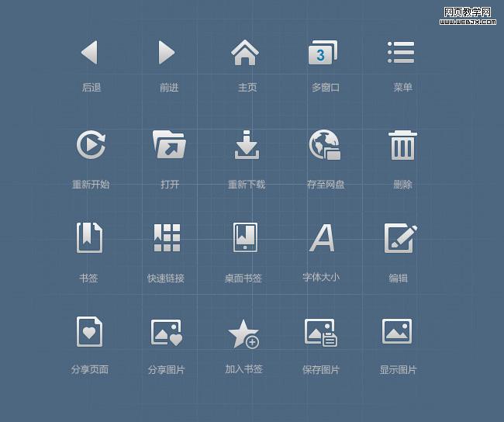The height and width of the screenshot is (422, 504).
Task: Click the share page heart document icon
Action: click(89, 331)
